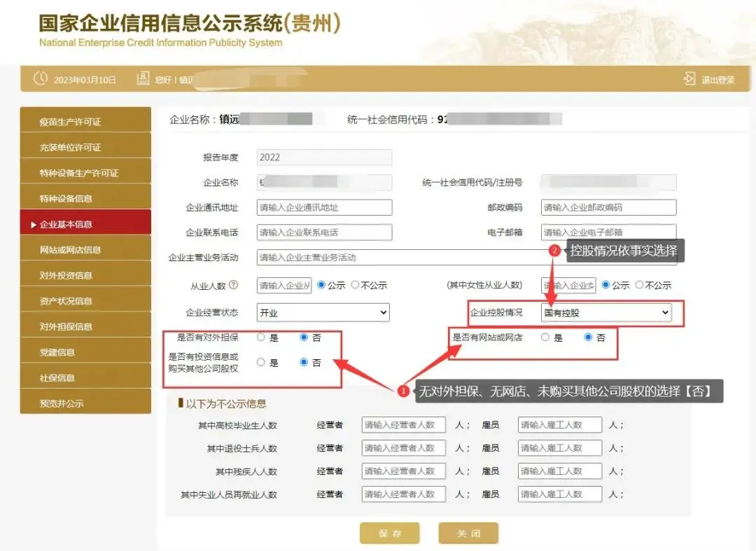
Task: Select 公示 next to 其中女性从业人数
Action: [x=605, y=284]
